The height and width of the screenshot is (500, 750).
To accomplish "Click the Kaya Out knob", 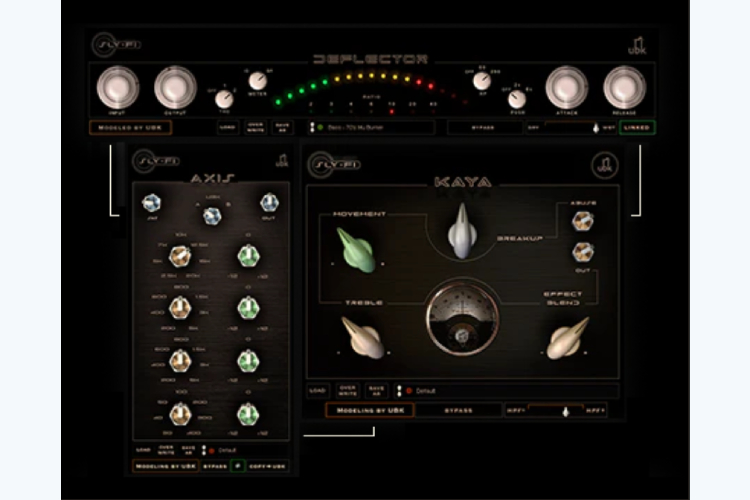I will coord(583,252).
